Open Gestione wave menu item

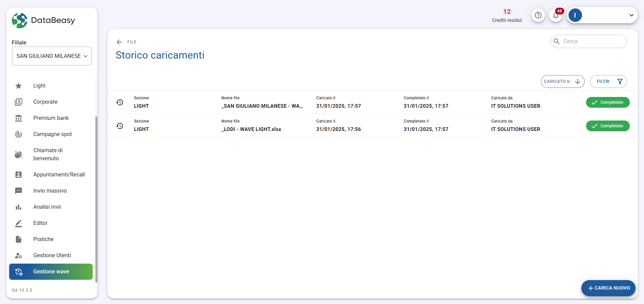[51, 272]
